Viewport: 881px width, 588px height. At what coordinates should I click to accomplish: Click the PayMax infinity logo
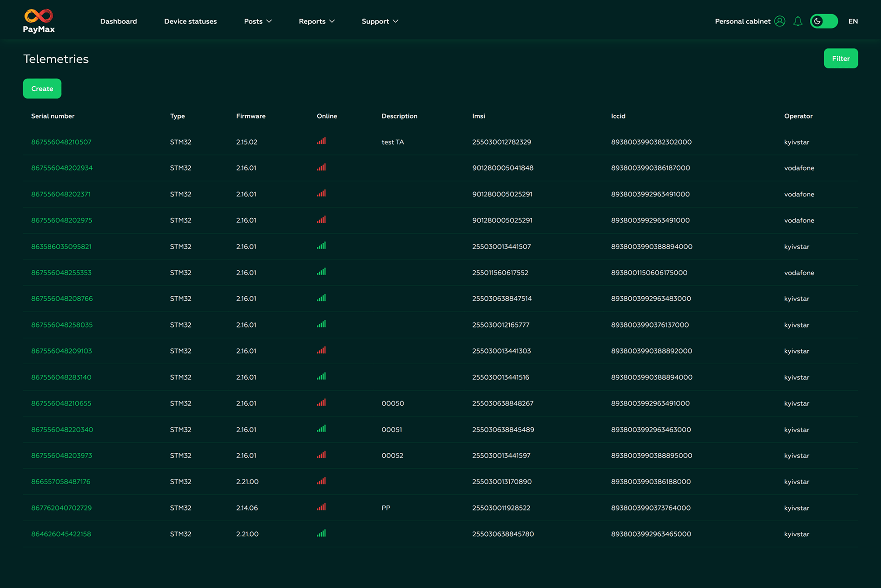pyautogui.click(x=39, y=21)
